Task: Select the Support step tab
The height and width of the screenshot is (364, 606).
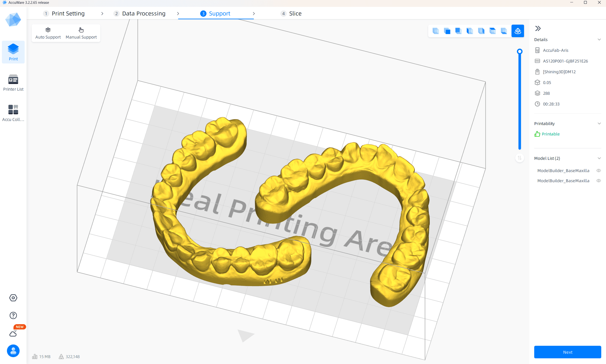Action: [x=215, y=13]
